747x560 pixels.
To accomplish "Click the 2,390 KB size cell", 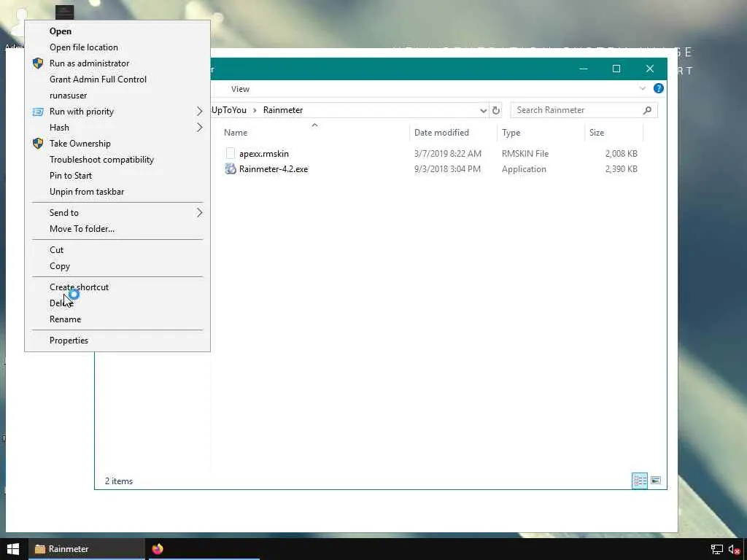I will pyautogui.click(x=621, y=169).
